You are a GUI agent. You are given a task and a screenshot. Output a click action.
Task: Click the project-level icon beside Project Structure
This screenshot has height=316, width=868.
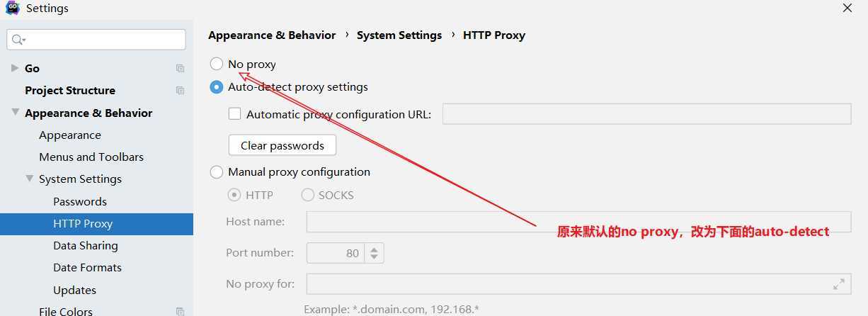180,91
